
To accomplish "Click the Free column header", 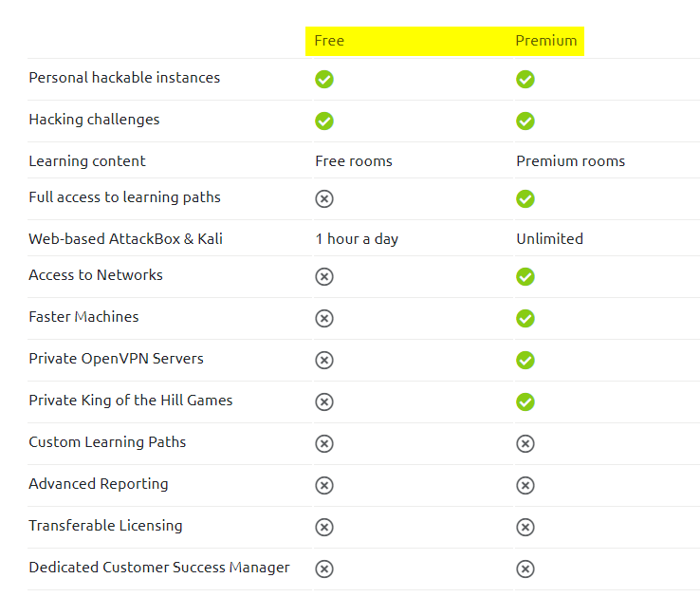I will [x=329, y=41].
